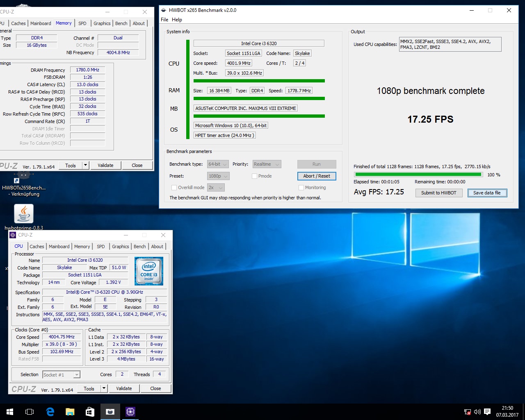Open File Explorer from the taskbar

(70, 412)
